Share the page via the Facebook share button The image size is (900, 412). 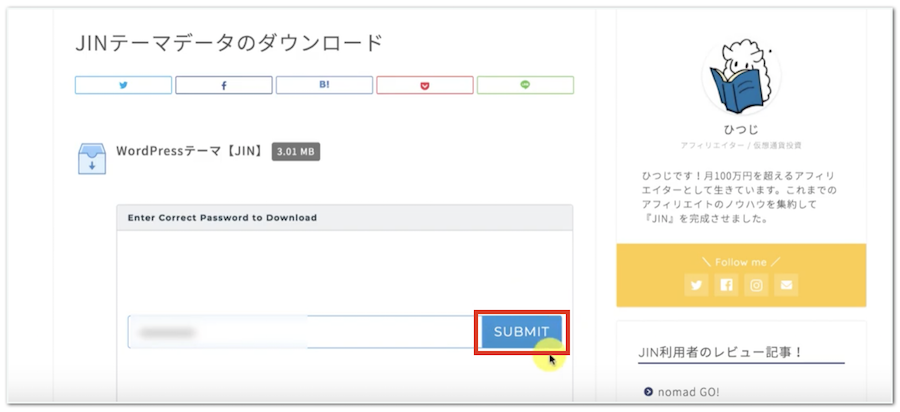[223, 85]
